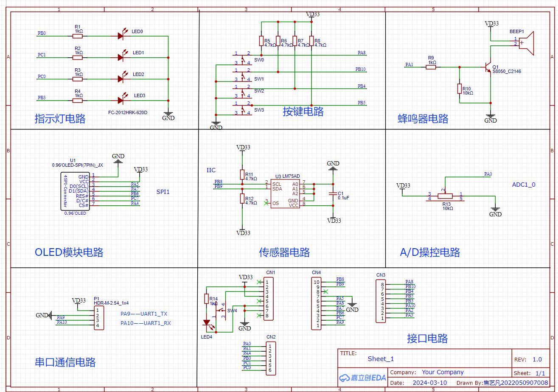The width and height of the screenshot is (558, 392).
Task: Click the CN3 8-pin connector
Action: (381, 301)
